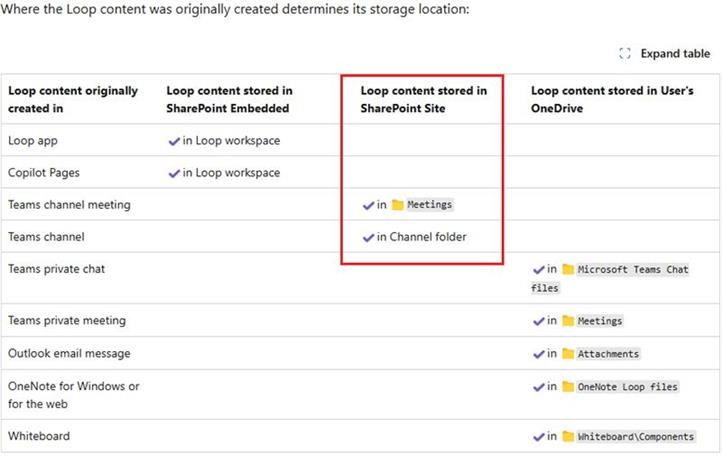Click 'in Loop workspace' in Copilot Pages row
The image size is (722, 456).
click(231, 173)
